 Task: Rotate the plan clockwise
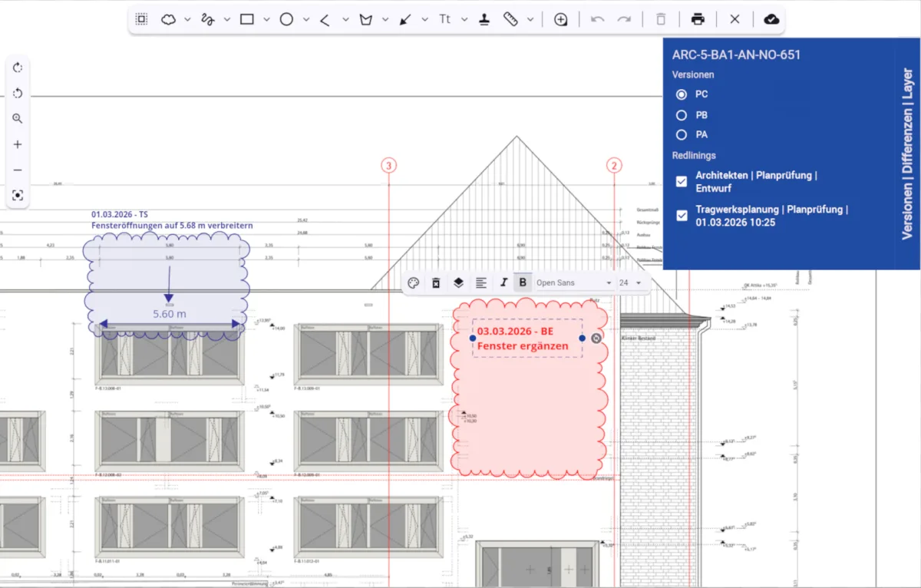point(18,68)
